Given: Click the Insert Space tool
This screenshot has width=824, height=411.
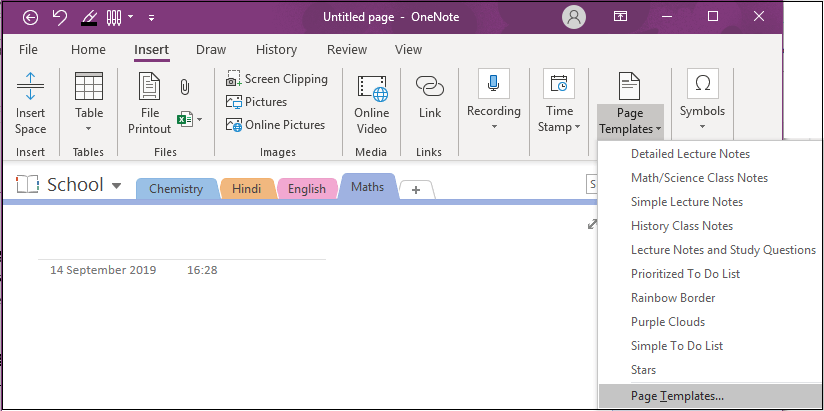Looking at the screenshot, I should click(x=30, y=102).
